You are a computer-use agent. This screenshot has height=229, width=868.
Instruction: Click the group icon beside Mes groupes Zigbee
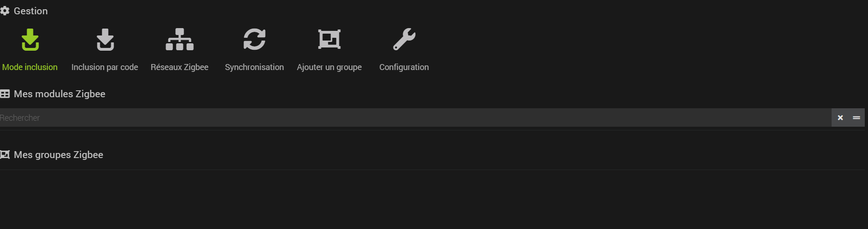click(x=5, y=155)
